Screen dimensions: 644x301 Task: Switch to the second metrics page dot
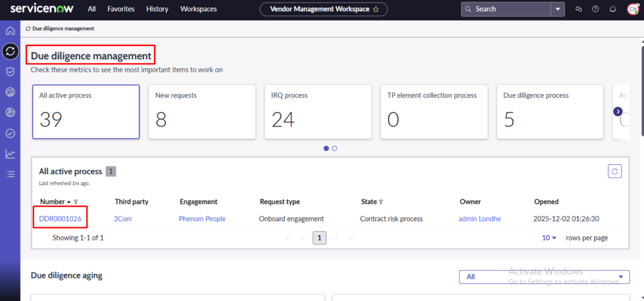tap(335, 149)
